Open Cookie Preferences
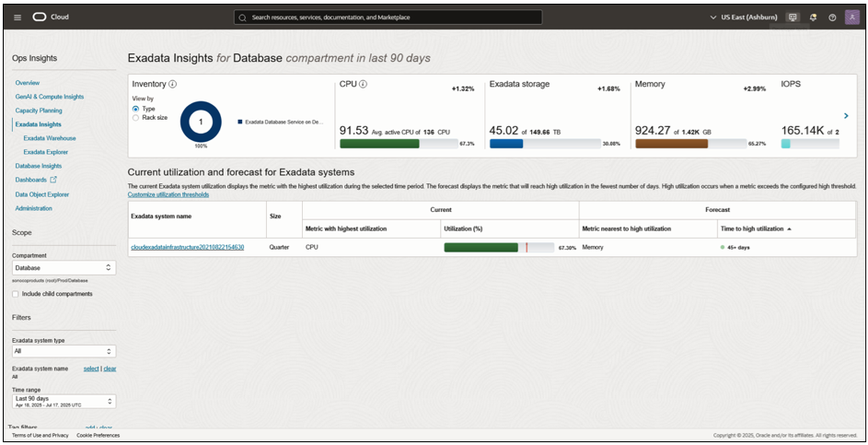The image size is (868, 445). click(x=98, y=435)
